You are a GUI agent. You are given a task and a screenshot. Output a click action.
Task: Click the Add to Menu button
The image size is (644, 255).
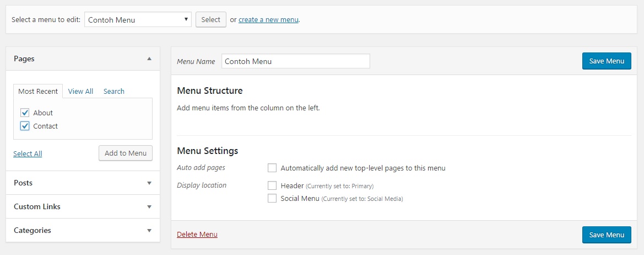(x=126, y=153)
